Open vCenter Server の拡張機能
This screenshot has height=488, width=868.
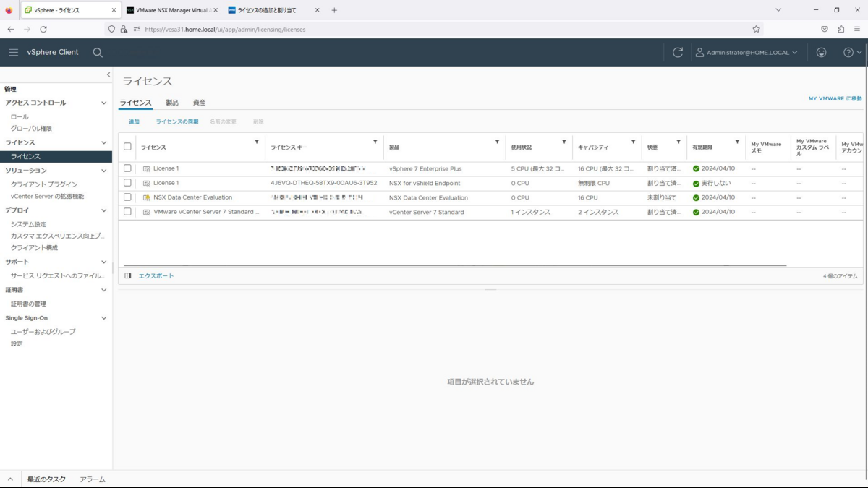[x=47, y=196]
